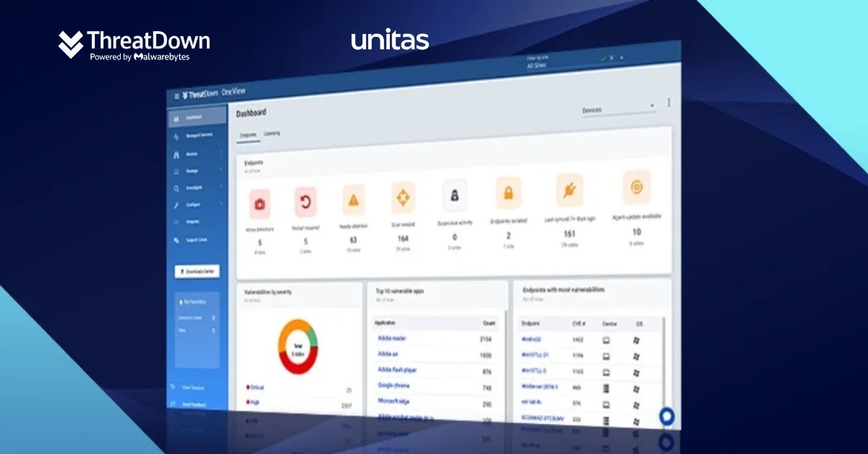Click the Investigate magnifier icon

coord(176,189)
